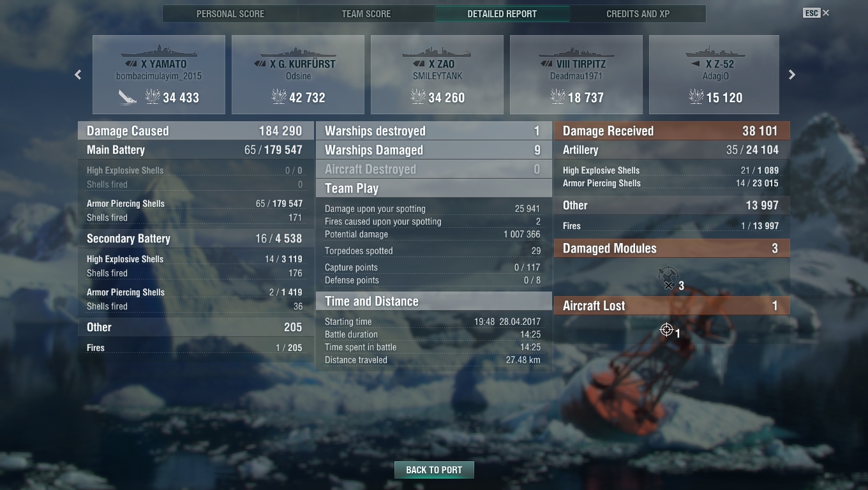Select the Detailed Report tab
Screen dimensions: 868x490
pos(502,13)
